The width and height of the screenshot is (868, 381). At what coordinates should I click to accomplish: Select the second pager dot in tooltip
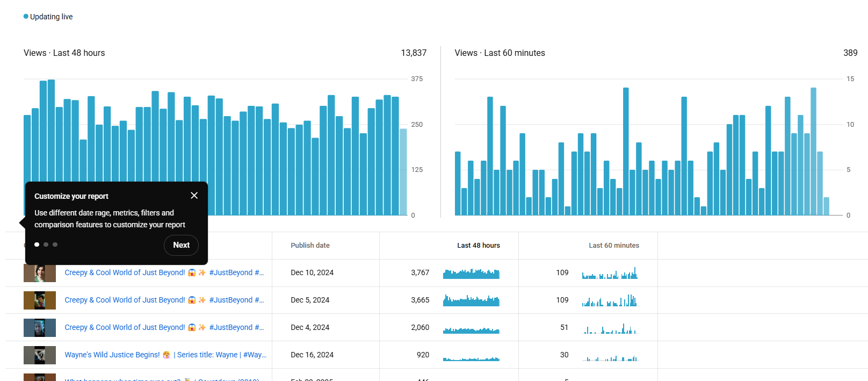pos(46,245)
